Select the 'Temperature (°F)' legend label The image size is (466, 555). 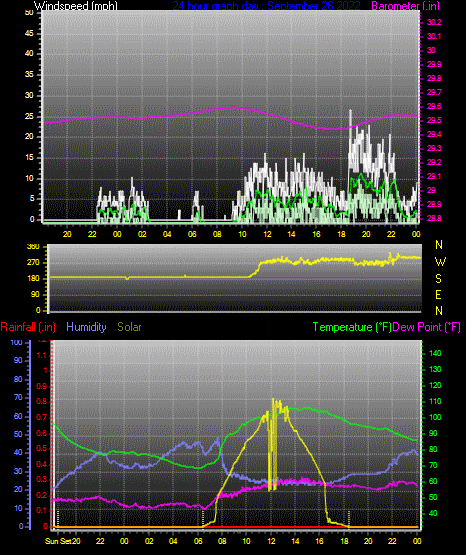tap(352, 327)
